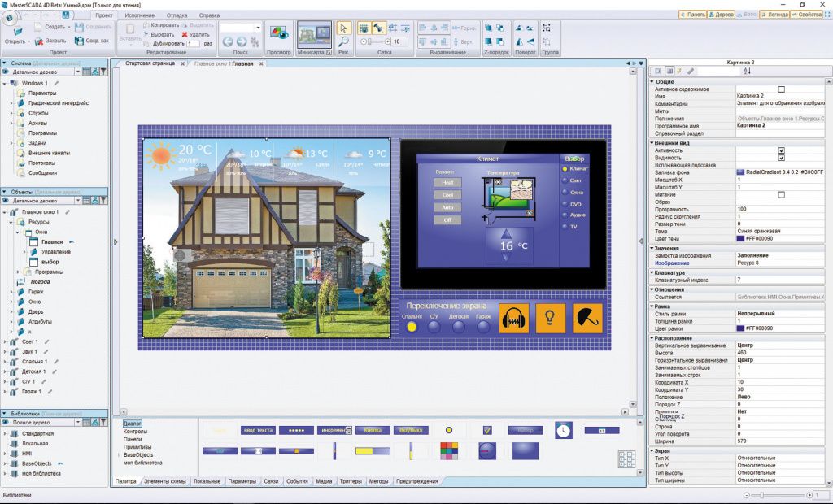Viewport: 833px width, 504px height.
Task: Open the Отладка menu tab
Action: point(177,15)
